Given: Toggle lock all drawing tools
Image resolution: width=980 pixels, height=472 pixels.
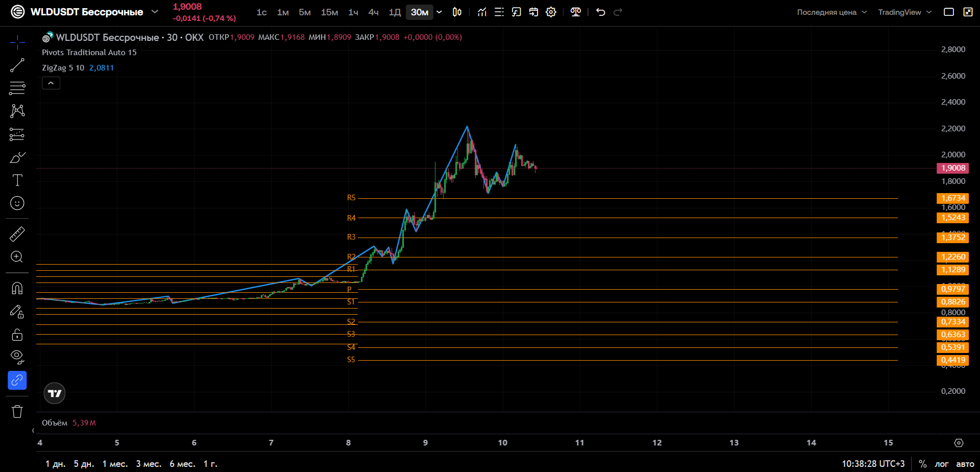Looking at the screenshot, I should [x=17, y=334].
